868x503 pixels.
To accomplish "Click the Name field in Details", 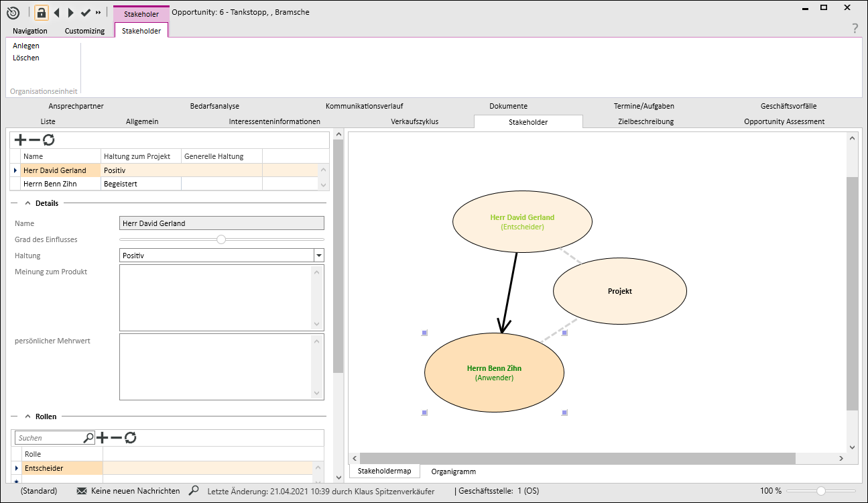I will [222, 223].
